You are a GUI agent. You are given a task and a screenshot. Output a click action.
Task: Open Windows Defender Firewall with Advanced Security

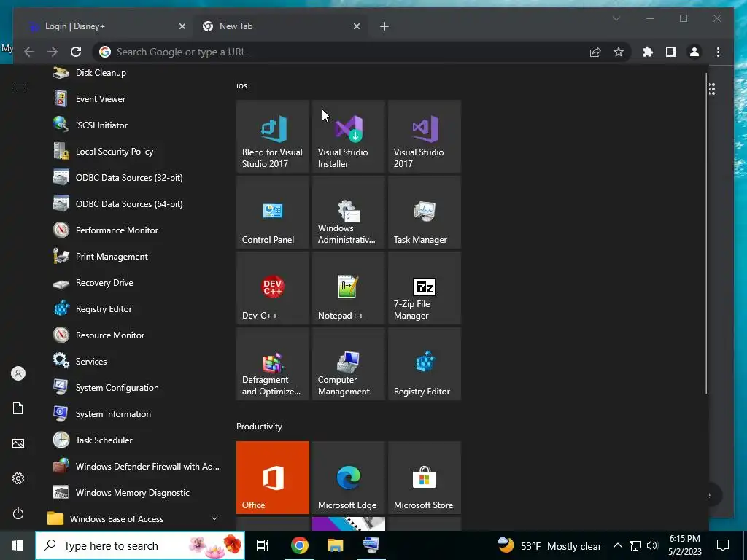tap(133, 466)
